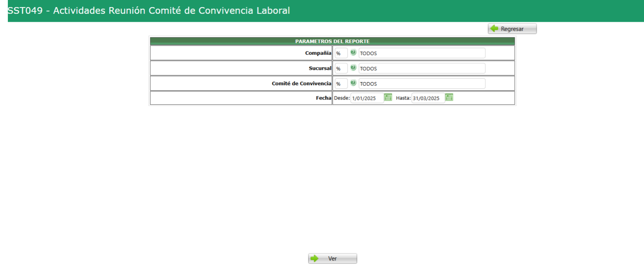Click the Compañía label
The height and width of the screenshot is (272, 644).
[x=318, y=53]
